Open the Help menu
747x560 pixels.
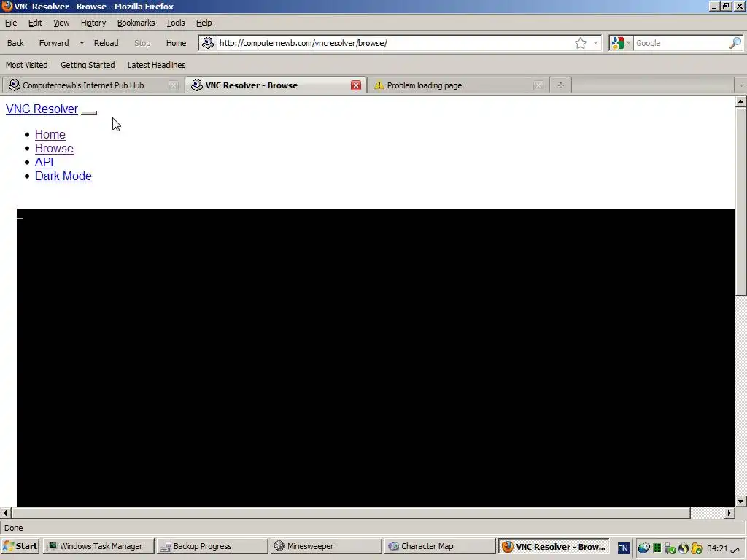click(204, 23)
